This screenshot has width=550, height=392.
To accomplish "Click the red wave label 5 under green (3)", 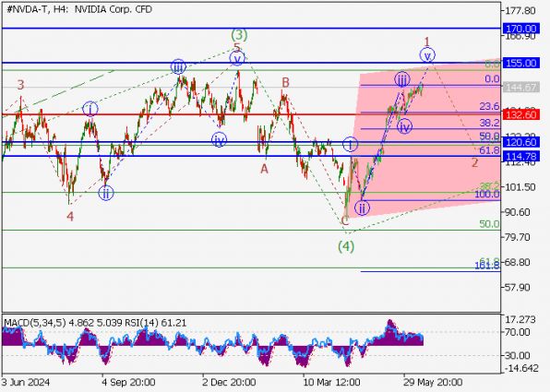I will click(237, 47).
